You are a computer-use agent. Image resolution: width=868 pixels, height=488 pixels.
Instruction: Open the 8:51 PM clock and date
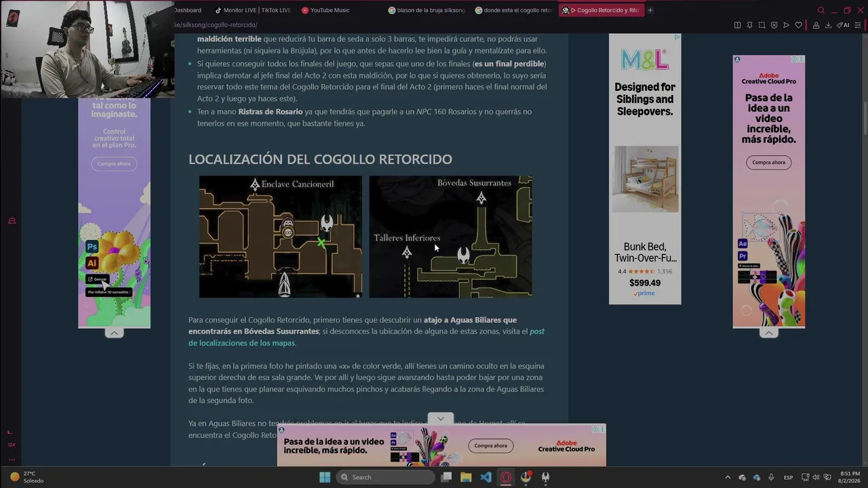(850, 477)
